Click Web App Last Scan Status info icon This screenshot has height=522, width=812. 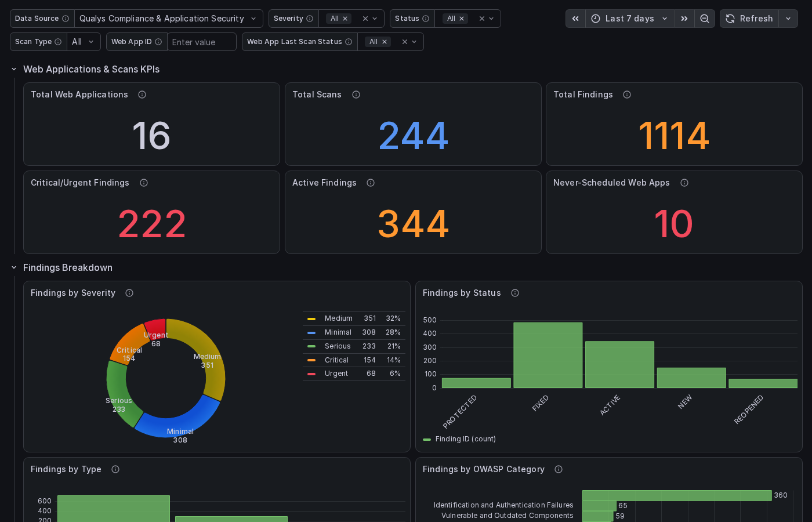(349, 42)
